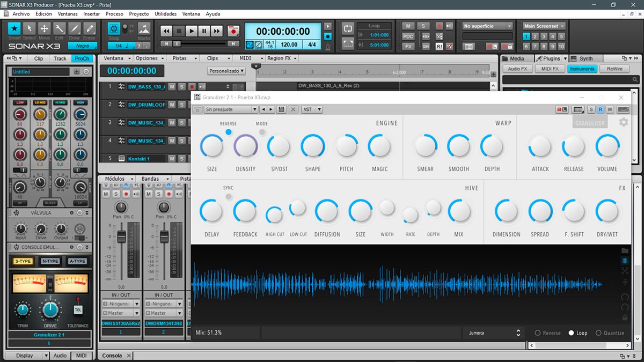Toggle the Granulizer MODE switch
The width and height of the screenshot is (644, 362).
[x=262, y=132]
